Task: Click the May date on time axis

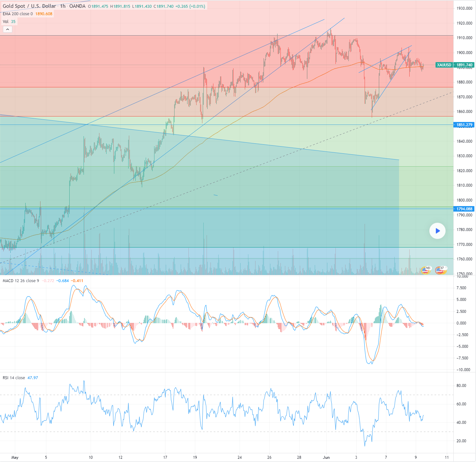Action: pyautogui.click(x=15, y=457)
